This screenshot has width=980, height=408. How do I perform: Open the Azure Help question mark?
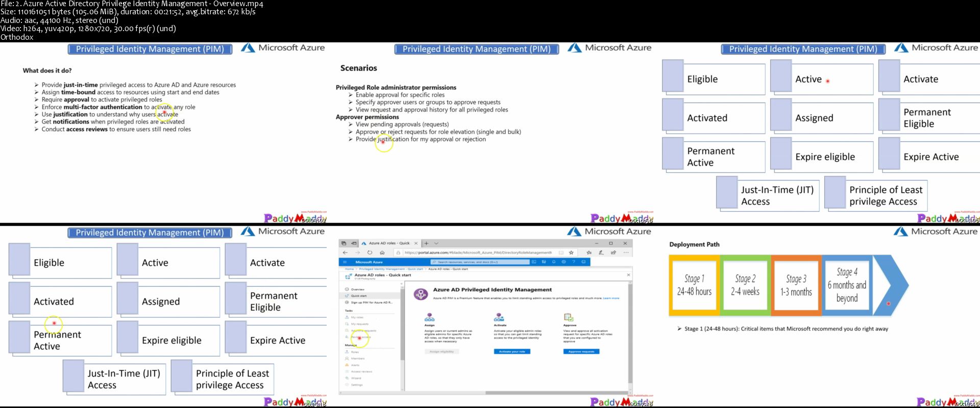click(573, 262)
